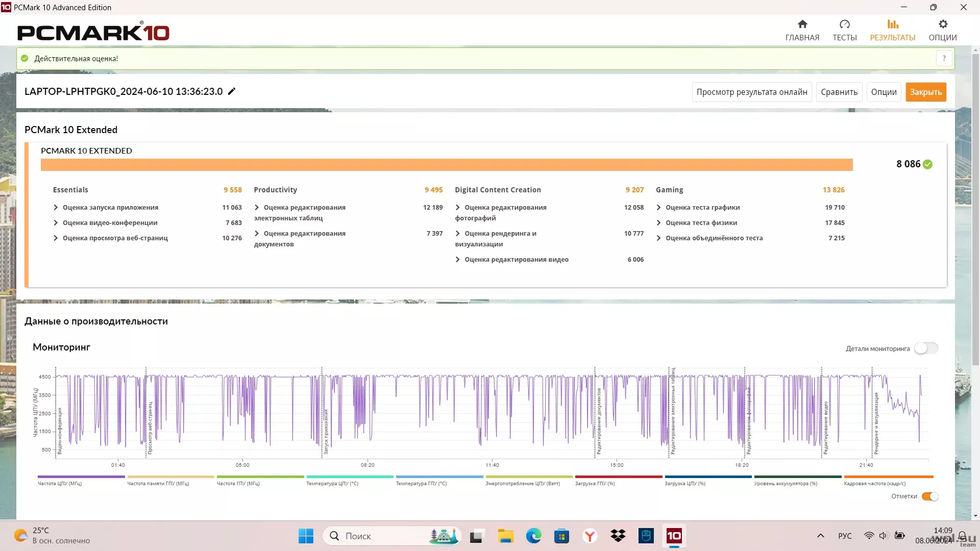This screenshot has height=551, width=980.
Task: Click the pencil icon to rename result
Action: 232,91
